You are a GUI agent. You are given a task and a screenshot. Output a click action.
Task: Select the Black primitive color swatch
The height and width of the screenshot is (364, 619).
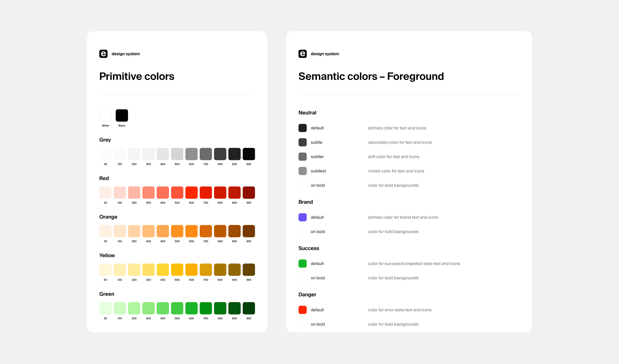(x=122, y=115)
